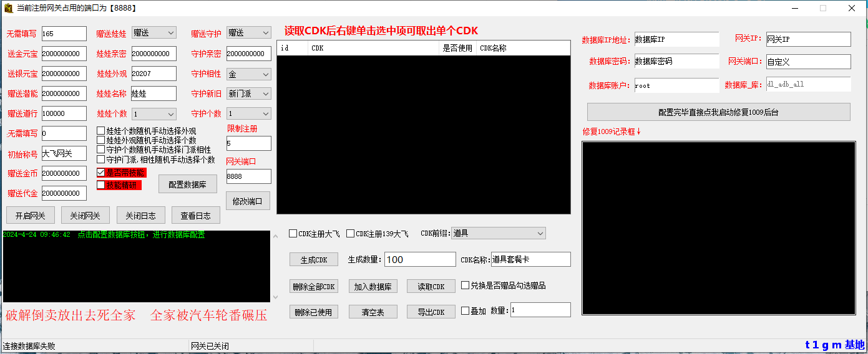Expand the 守护相性 dropdown
This screenshot has width=868, height=354.
248,74
